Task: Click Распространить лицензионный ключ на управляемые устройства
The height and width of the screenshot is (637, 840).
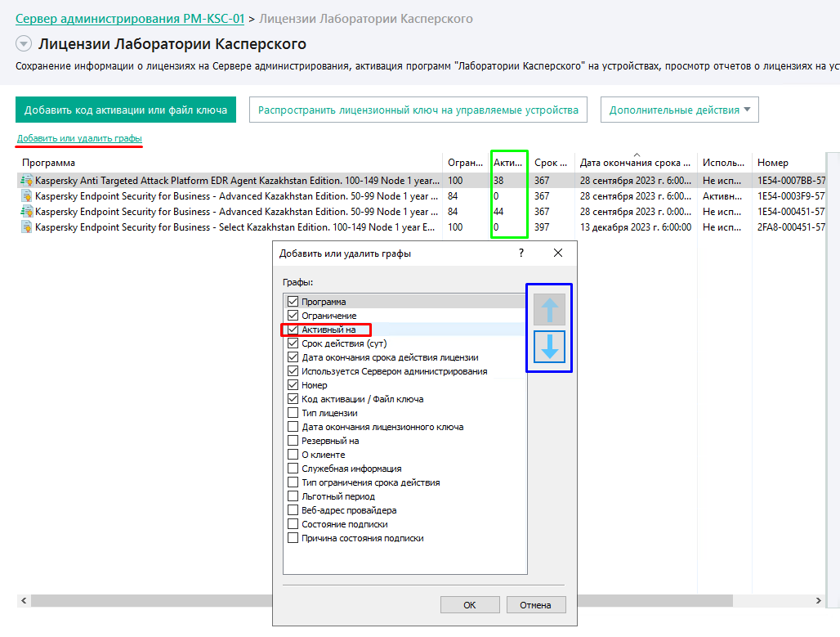Action: click(418, 110)
